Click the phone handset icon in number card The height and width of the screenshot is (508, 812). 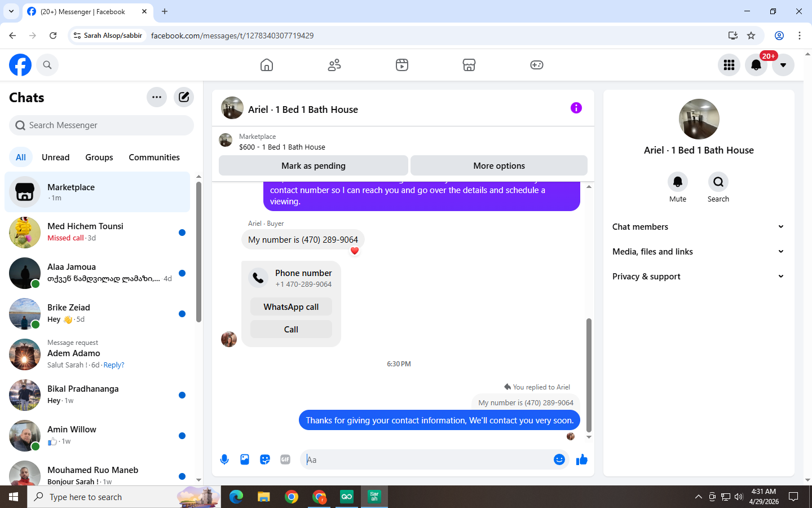point(258,278)
